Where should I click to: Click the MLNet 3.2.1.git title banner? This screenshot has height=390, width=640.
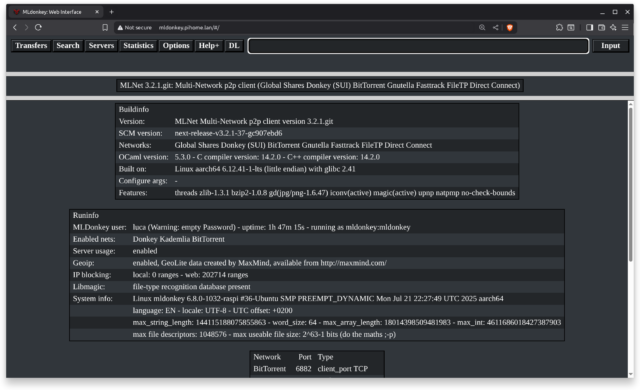pyautogui.click(x=320, y=85)
